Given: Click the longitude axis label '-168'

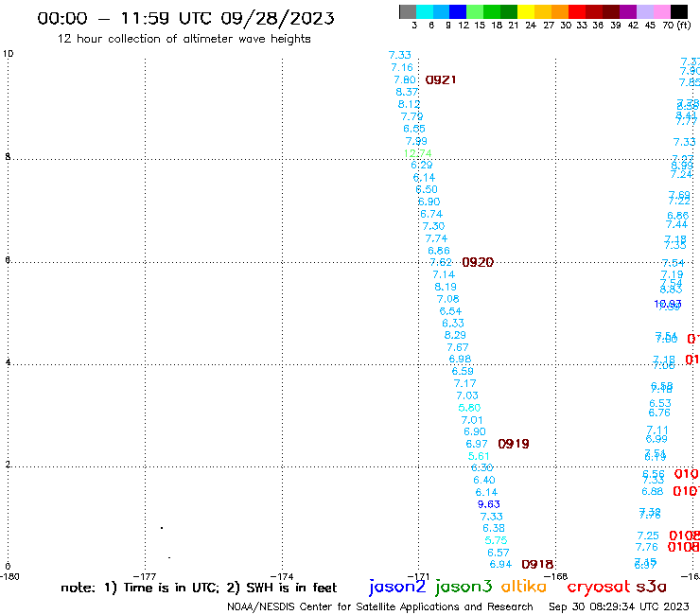Looking at the screenshot, I should coord(556,576).
